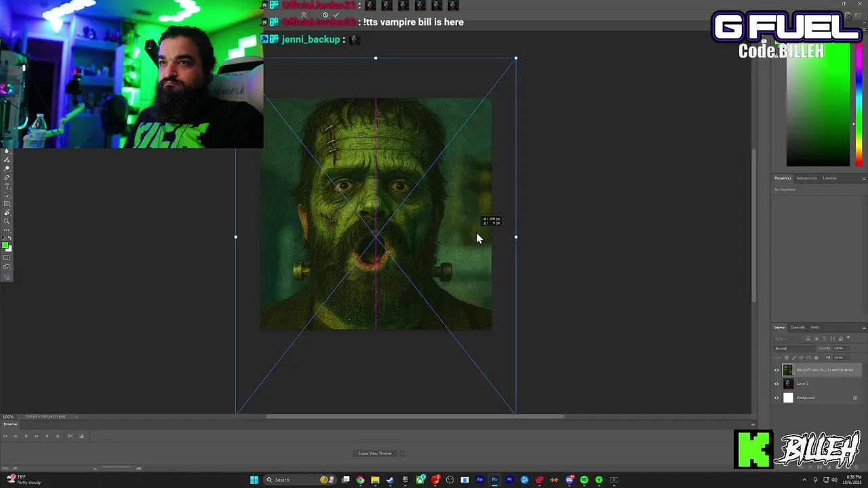
Task: Open the layer filter Kind dropdown
Action: pyautogui.click(x=787, y=339)
